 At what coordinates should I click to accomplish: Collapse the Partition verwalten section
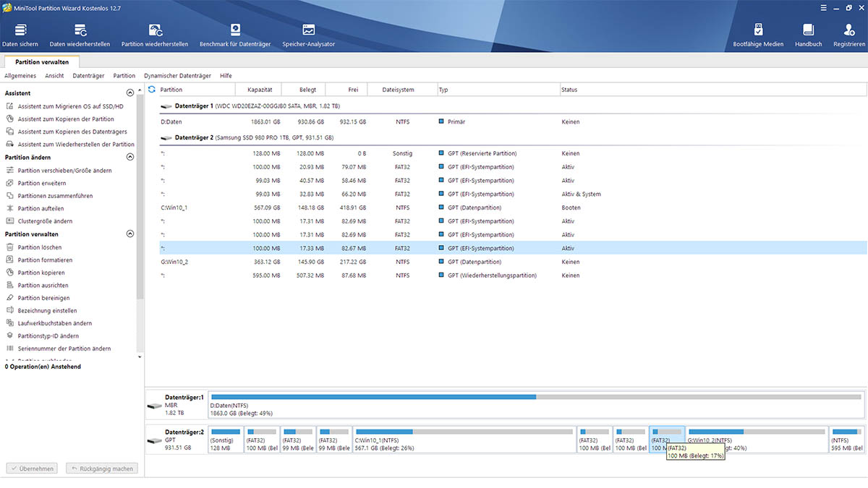point(130,234)
